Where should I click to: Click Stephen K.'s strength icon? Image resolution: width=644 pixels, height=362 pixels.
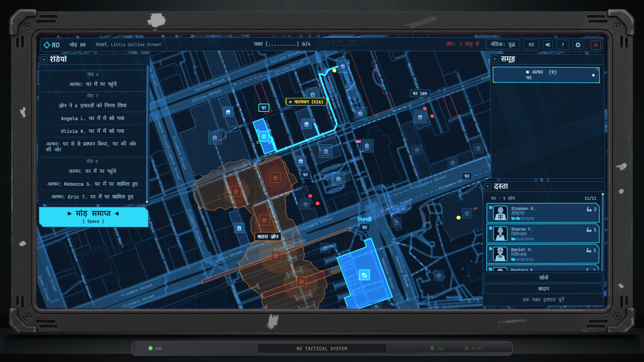click(x=589, y=209)
